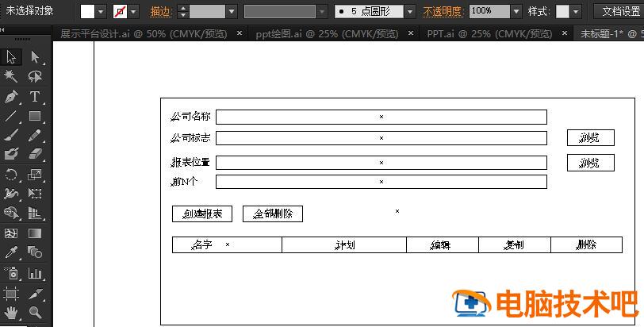Select the Magic Wand tool
The height and width of the screenshot is (327, 644).
pos(11,76)
